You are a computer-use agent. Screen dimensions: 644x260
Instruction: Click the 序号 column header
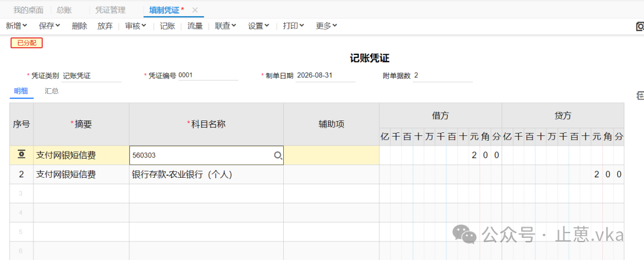(21, 123)
